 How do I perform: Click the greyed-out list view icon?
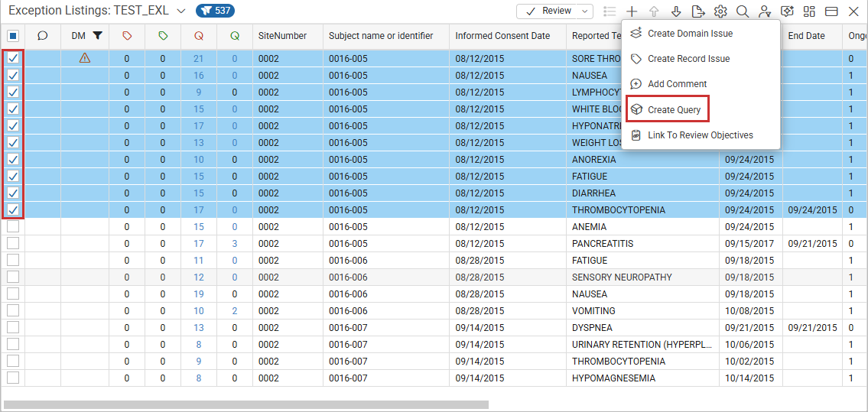coord(610,11)
